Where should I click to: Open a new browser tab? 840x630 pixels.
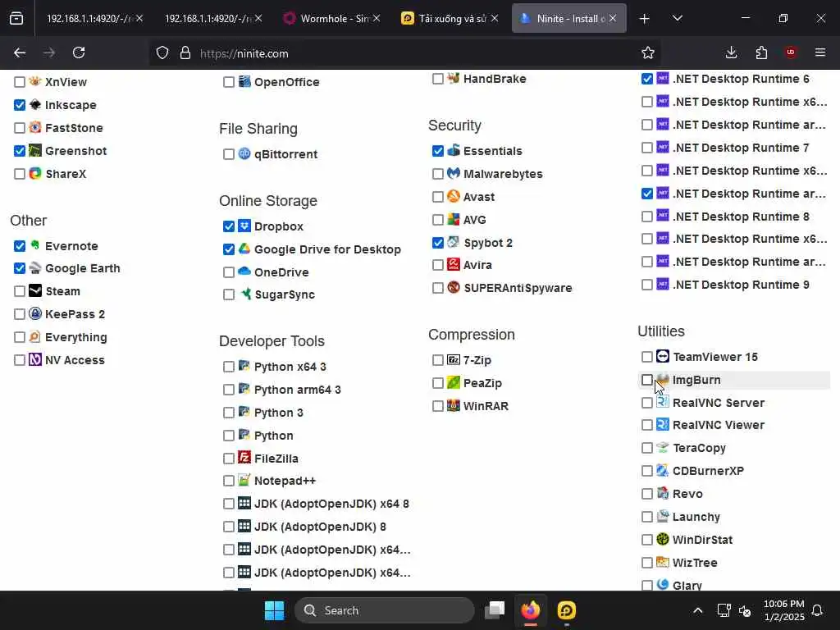tap(645, 18)
